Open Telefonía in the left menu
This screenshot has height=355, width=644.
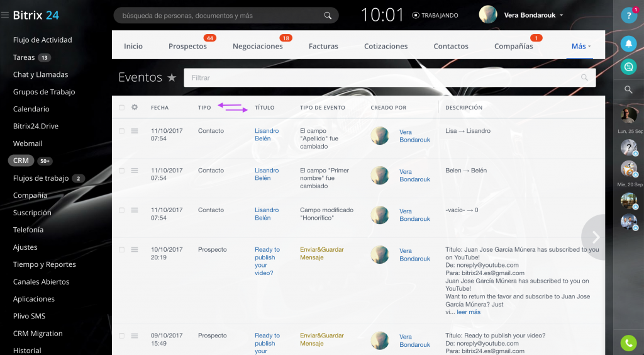(x=28, y=230)
